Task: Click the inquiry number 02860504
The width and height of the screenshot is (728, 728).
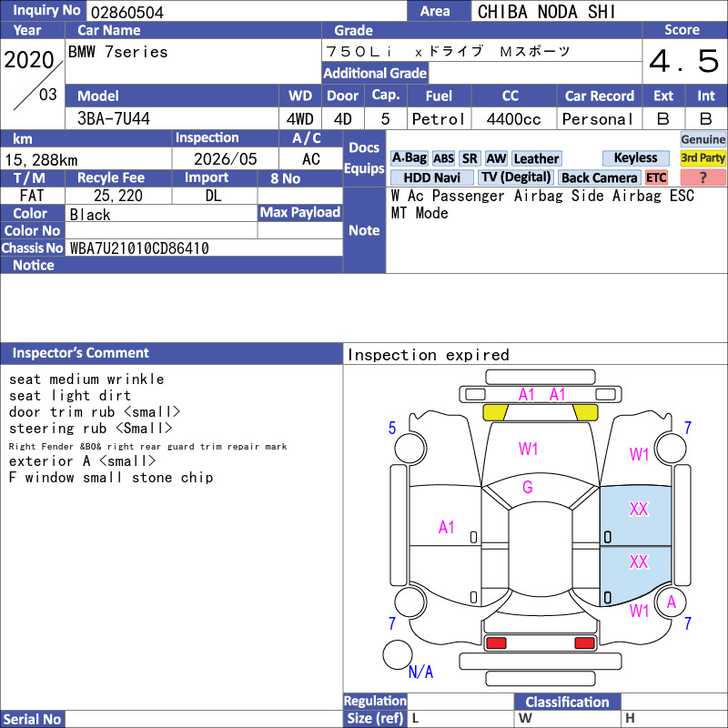Action: coord(127,12)
